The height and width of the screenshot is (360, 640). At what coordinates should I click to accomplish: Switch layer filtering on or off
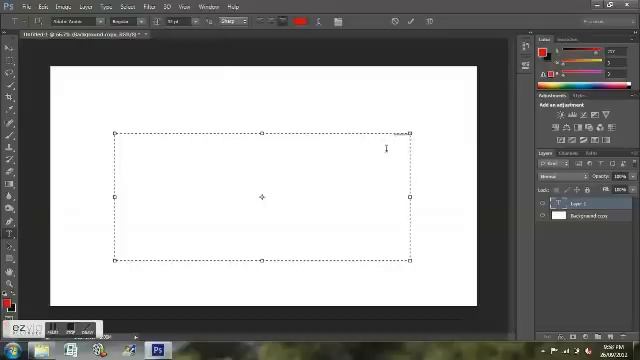click(634, 163)
